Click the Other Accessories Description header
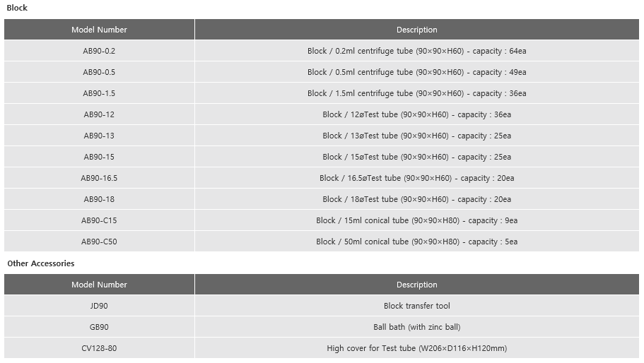The width and height of the screenshot is (644, 363). point(417,285)
